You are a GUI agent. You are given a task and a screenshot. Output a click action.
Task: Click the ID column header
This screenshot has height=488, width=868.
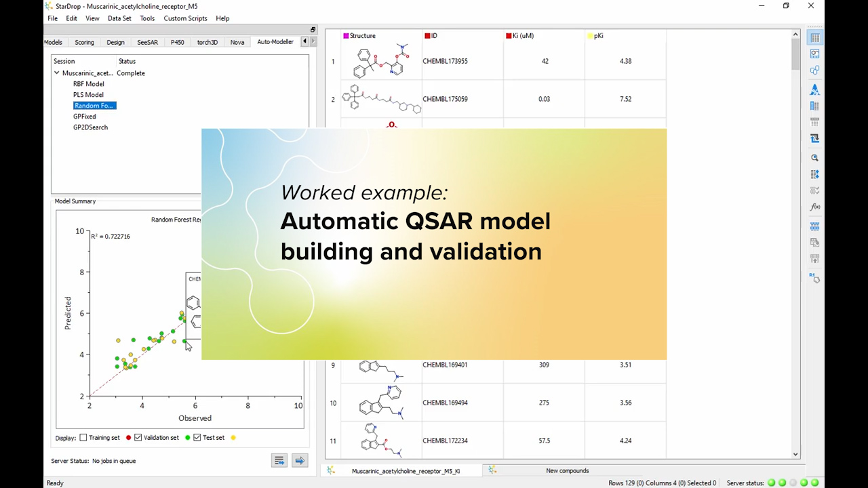[x=462, y=36]
